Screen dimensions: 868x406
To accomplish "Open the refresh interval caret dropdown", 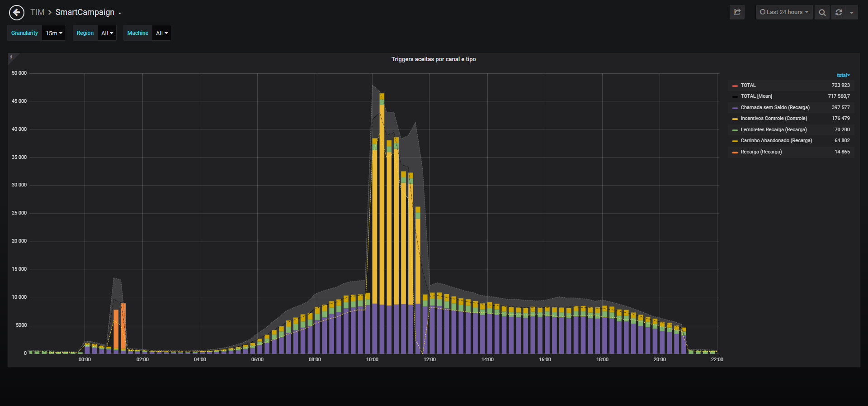I will click(x=852, y=12).
